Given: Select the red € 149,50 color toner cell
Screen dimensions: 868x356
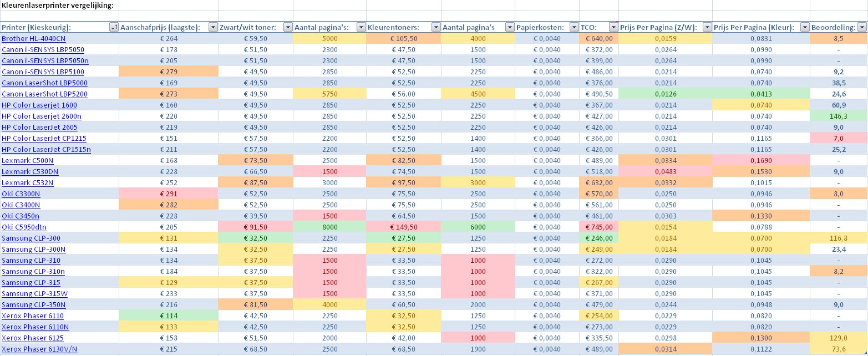Looking at the screenshot, I should click(x=404, y=227).
